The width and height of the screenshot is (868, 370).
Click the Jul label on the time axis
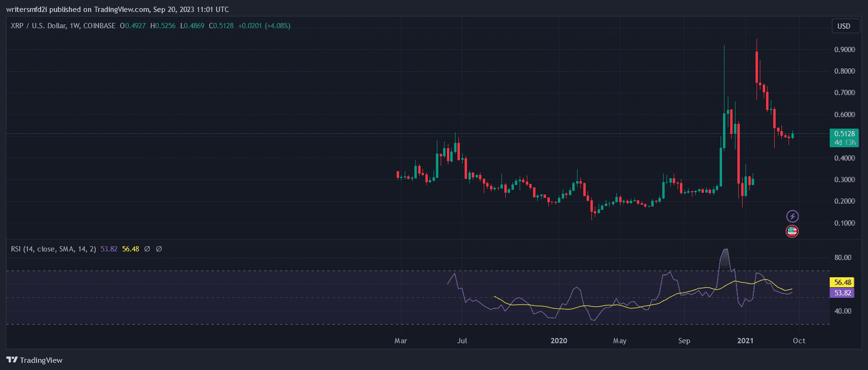click(x=462, y=341)
